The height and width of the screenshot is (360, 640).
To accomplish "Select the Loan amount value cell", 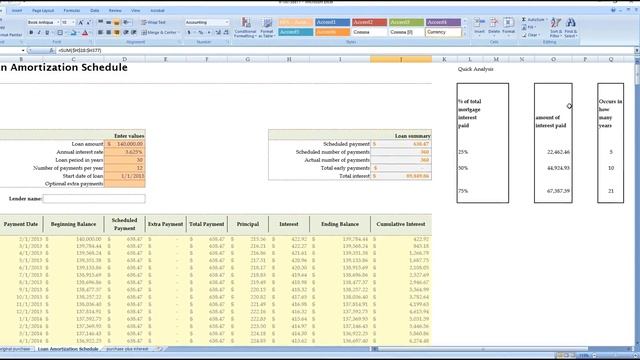I will click(124, 144).
